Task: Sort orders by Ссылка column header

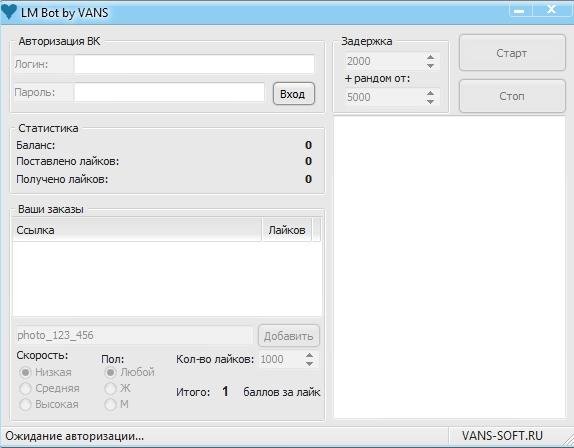Action: point(137,230)
